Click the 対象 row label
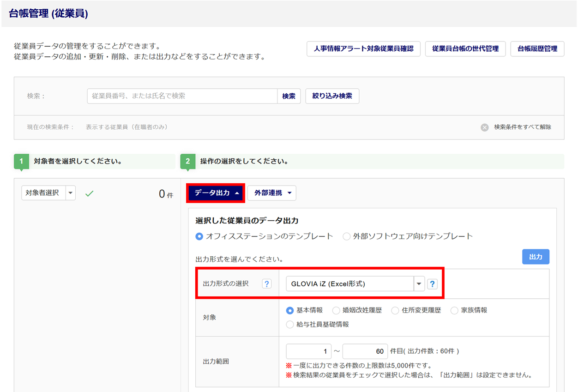This screenshot has width=578, height=392. pyautogui.click(x=210, y=318)
